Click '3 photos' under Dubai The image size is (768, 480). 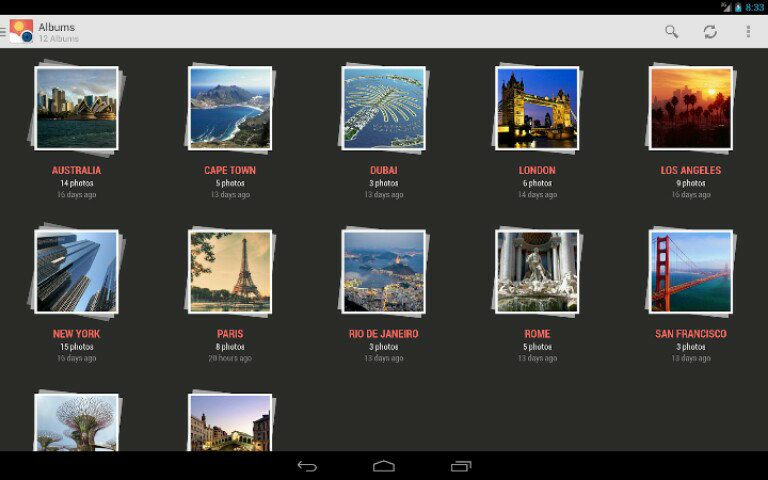point(384,183)
